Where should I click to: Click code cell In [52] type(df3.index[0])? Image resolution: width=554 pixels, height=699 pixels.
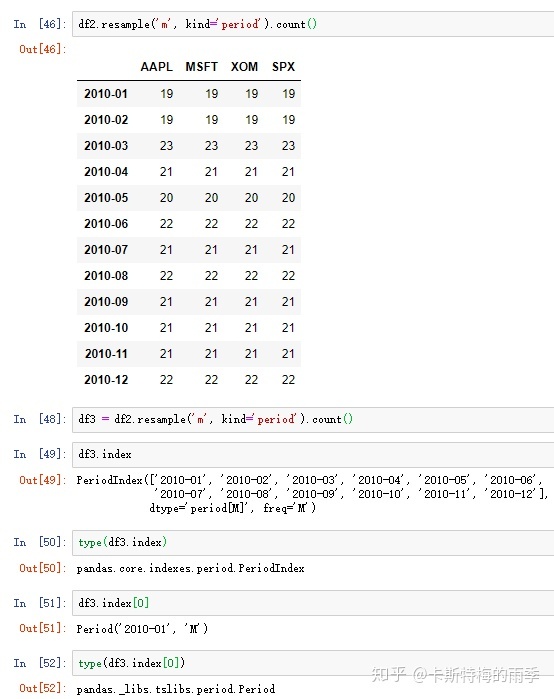[x=313, y=663]
